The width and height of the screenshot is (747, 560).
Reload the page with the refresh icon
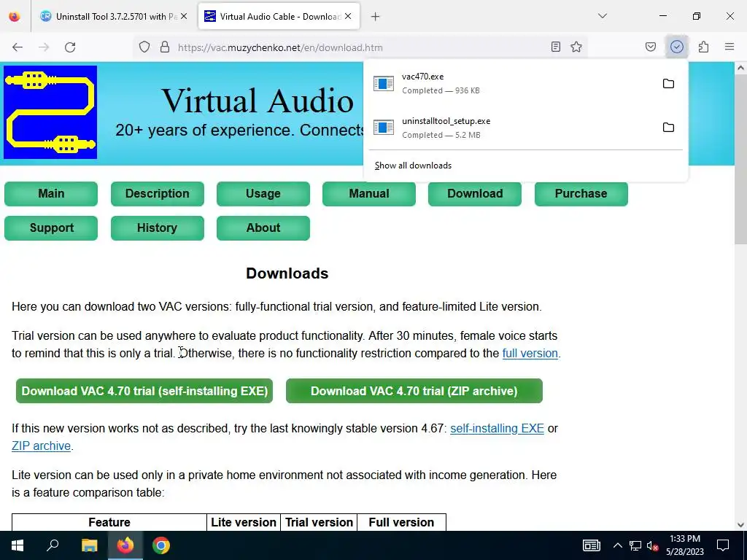(x=70, y=47)
